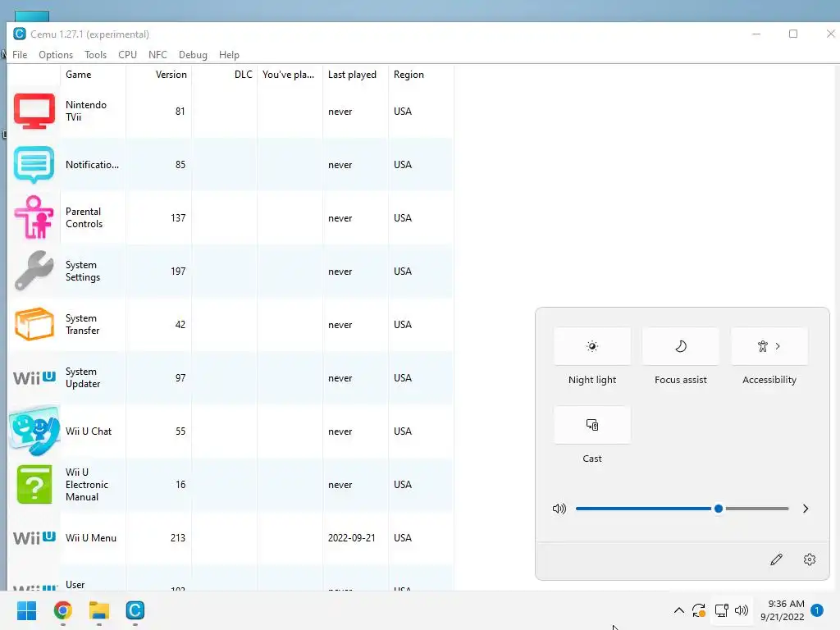
Task: Toggle Focus assist in quick settings
Action: coord(680,346)
